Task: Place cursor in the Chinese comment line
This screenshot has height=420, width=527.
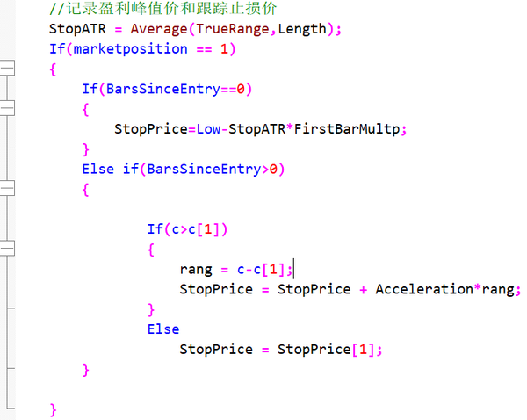Action: pyautogui.click(x=162, y=9)
